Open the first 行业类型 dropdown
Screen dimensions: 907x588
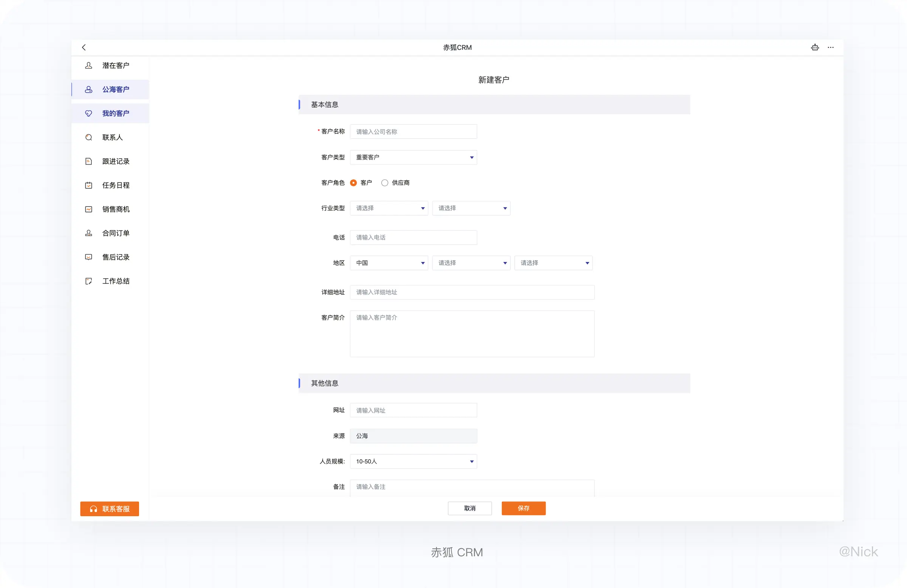pos(389,208)
